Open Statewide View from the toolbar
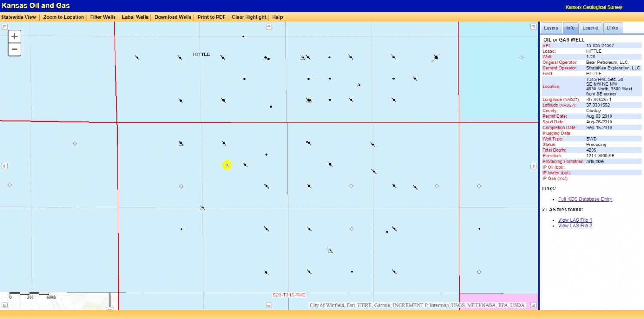The height and width of the screenshot is (319, 644). click(18, 17)
